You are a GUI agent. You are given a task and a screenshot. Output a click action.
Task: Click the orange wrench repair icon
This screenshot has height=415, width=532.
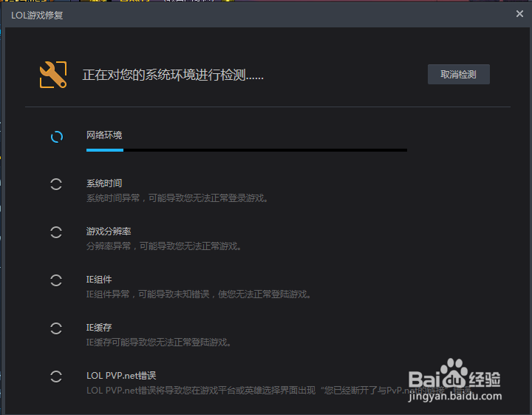[x=53, y=75]
